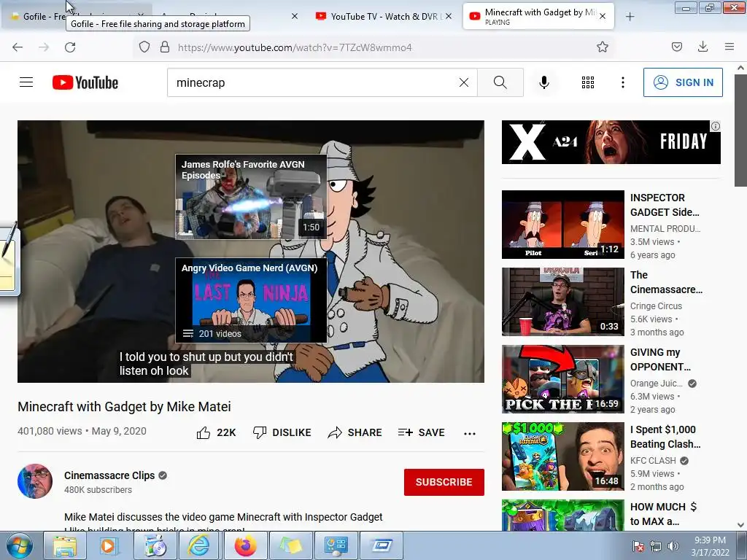Screen dimensions: 747x560
Task: Click the SIGN IN button
Action: click(x=683, y=82)
